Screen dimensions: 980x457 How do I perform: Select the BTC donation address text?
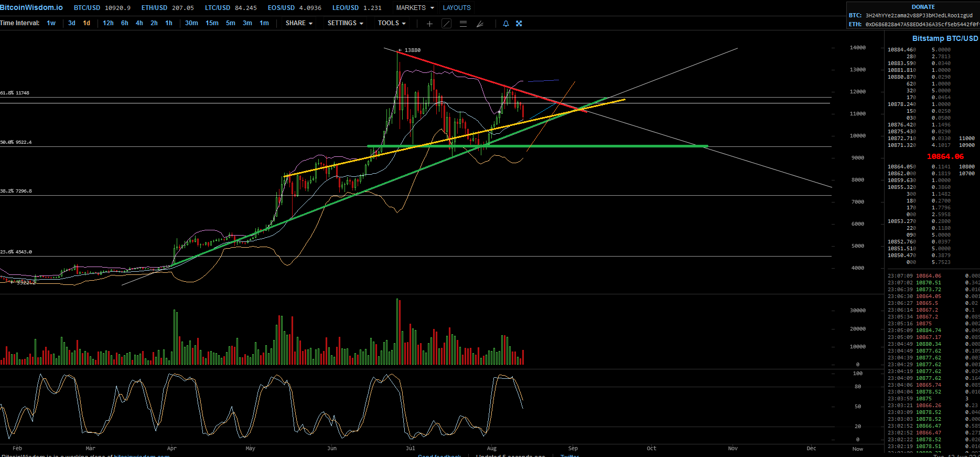(x=919, y=16)
